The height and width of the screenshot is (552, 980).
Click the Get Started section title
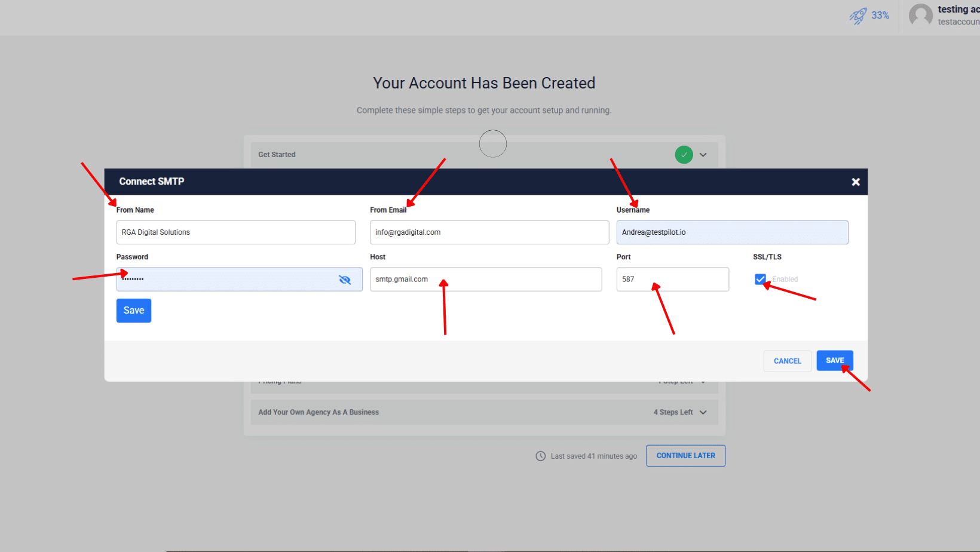tap(277, 155)
